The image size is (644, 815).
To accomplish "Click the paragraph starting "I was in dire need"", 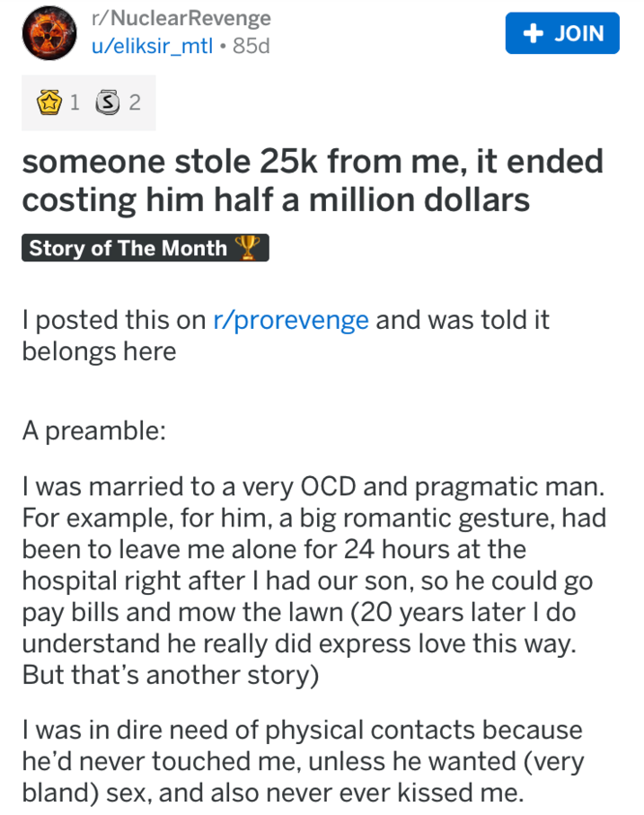I will [303, 762].
